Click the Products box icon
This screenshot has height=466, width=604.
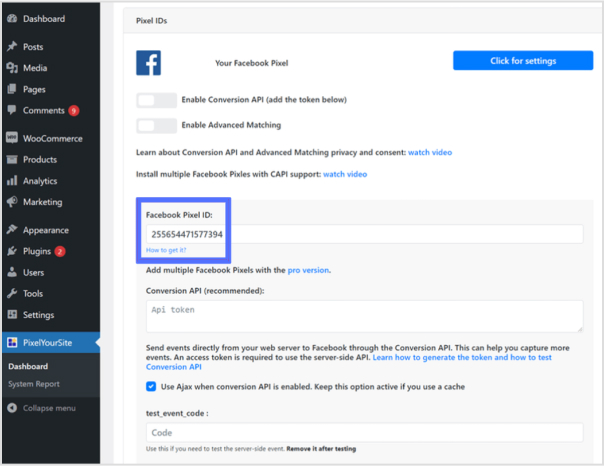click(12, 159)
